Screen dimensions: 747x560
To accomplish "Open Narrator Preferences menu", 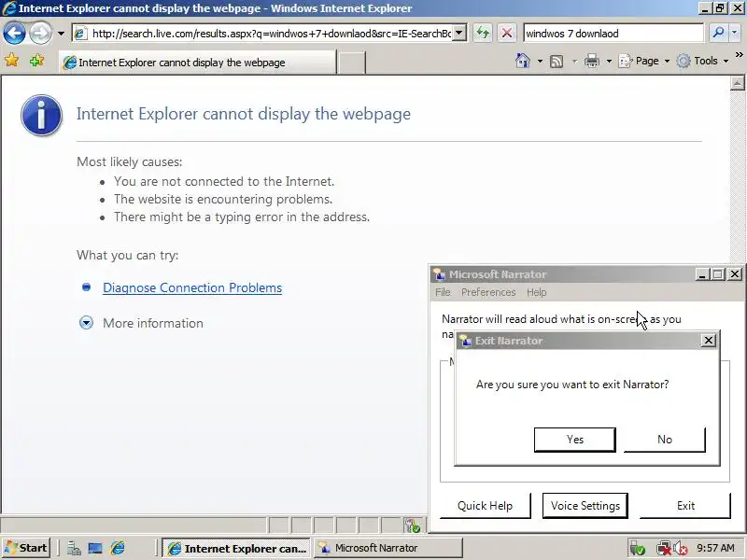I will [x=488, y=292].
